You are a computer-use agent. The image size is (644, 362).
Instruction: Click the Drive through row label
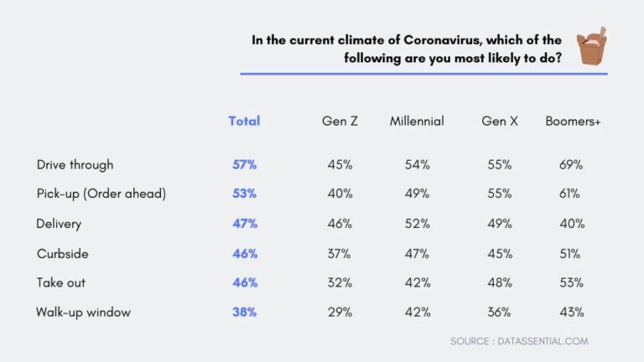pos(75,164)
